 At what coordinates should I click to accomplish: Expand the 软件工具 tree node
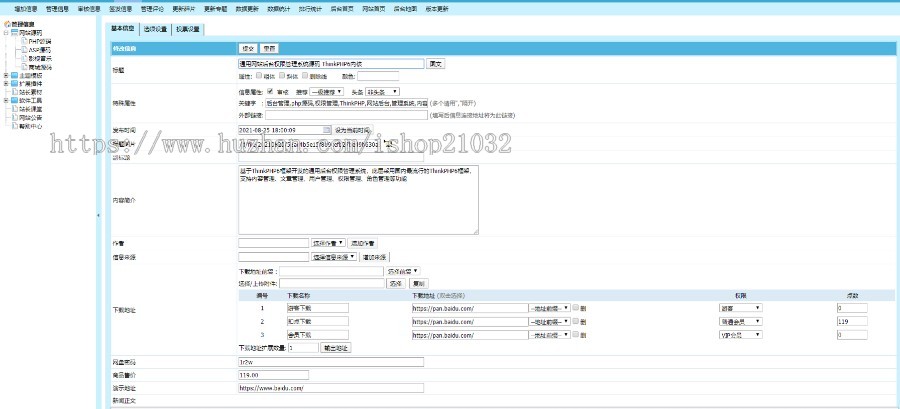click(x=6, y=100)
